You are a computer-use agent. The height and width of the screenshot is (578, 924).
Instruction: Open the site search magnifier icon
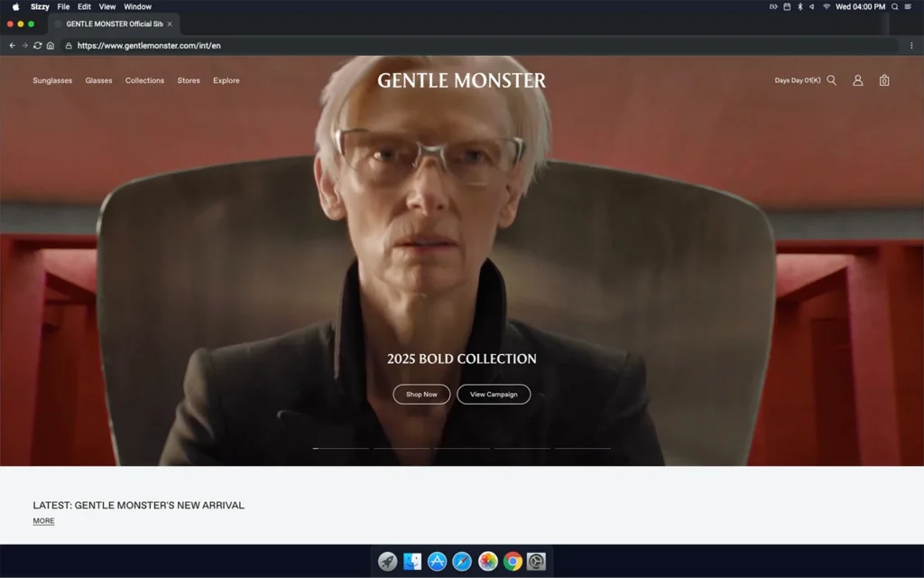pyautogui.click(x=831, y=80)
